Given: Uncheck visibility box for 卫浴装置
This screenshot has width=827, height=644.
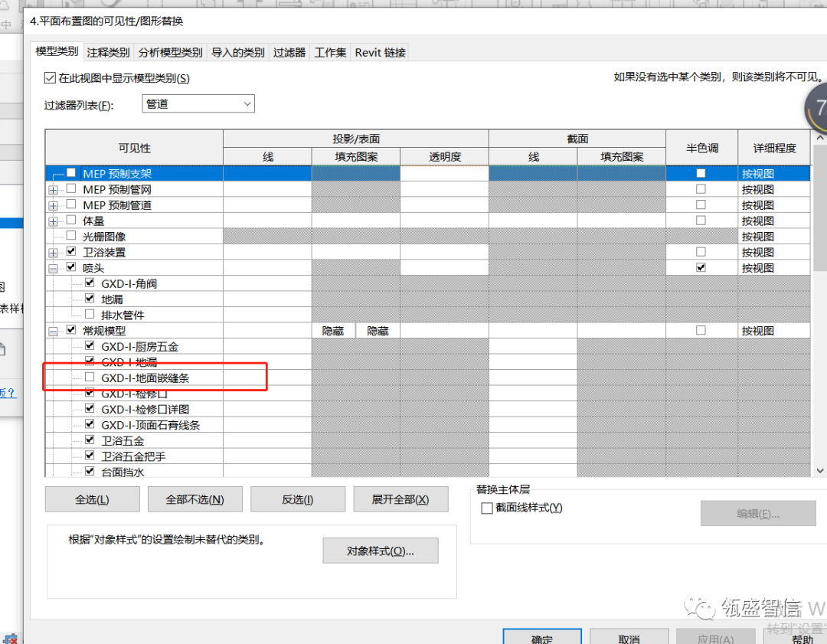Looking at the screenshot, I should (71, 252).
